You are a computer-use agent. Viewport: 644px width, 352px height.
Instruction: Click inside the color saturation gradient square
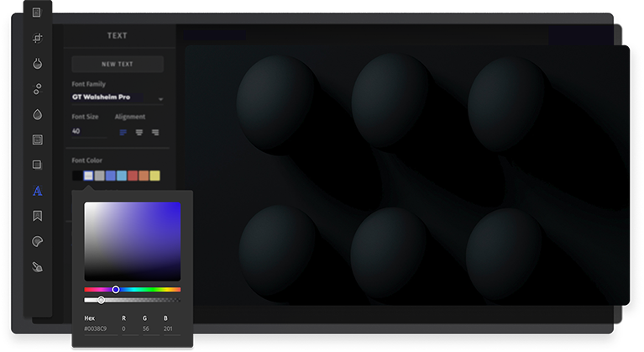(133, 241)
